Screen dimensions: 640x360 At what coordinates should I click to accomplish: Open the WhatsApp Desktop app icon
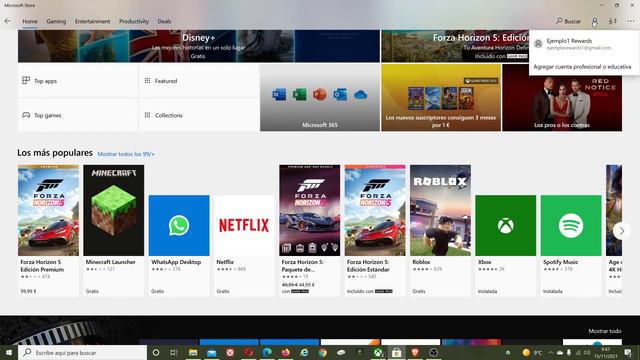coord(179,225)
